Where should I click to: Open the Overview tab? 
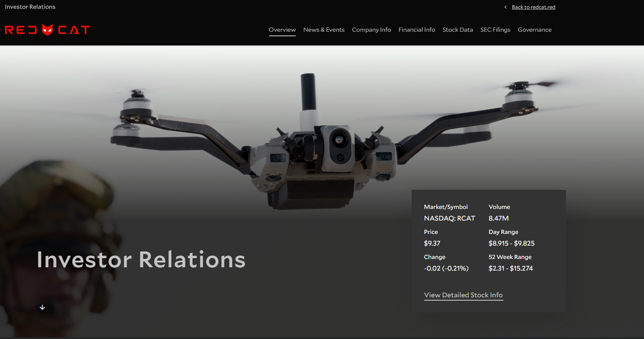(282, 30)
